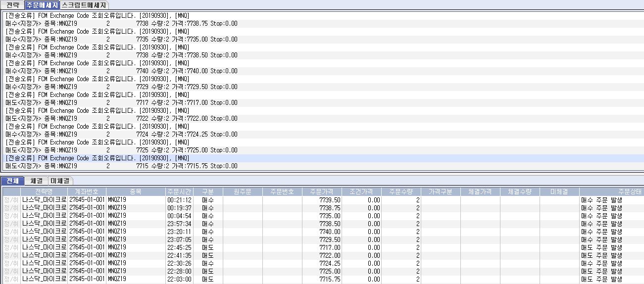Click the 전략명 column header

pos(44,191)
